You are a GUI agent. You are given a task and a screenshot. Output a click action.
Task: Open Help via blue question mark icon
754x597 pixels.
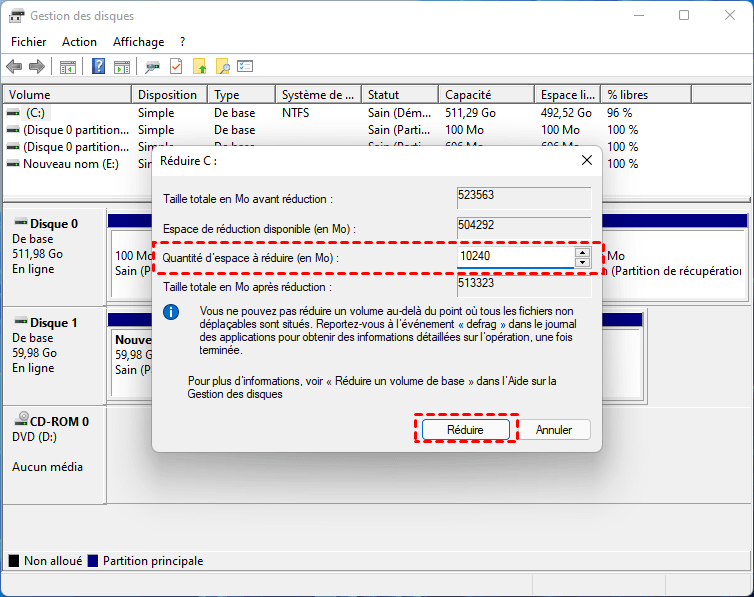pos(99,67)
